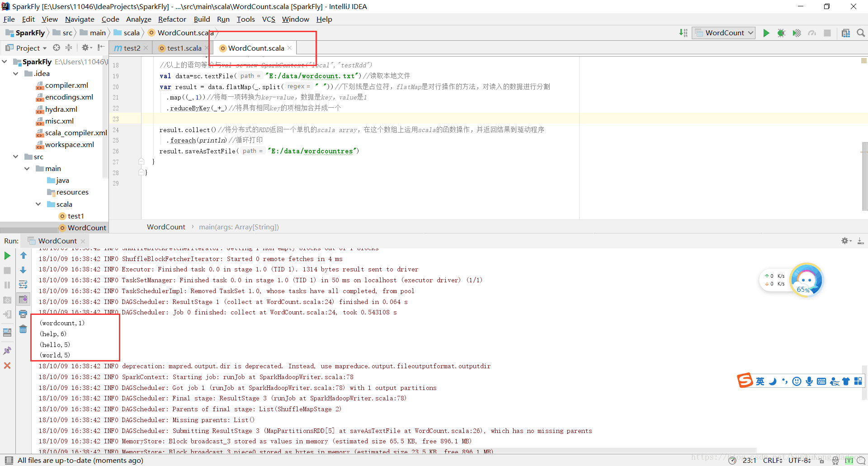868x466 pixels.
Task: Click the scroll-from-source target icon in Project panel
Action: click(57, 48)
